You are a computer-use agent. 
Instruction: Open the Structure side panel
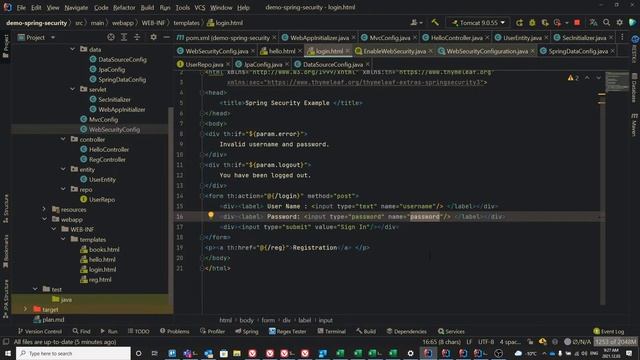click(6, 209)
